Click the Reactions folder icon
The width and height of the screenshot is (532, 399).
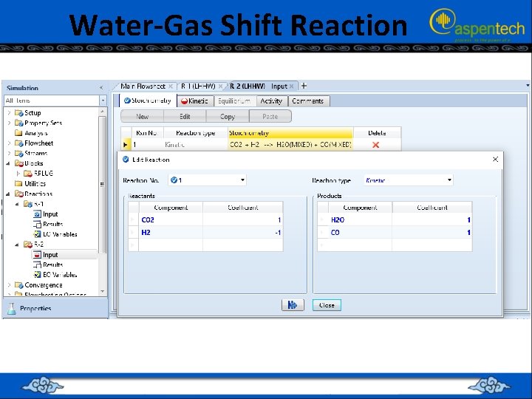pos(18,194)
